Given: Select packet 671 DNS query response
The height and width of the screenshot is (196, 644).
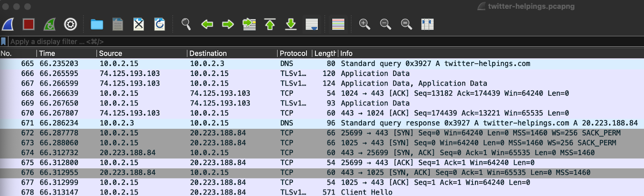Looking at the screenshot, I should (322, 123).
